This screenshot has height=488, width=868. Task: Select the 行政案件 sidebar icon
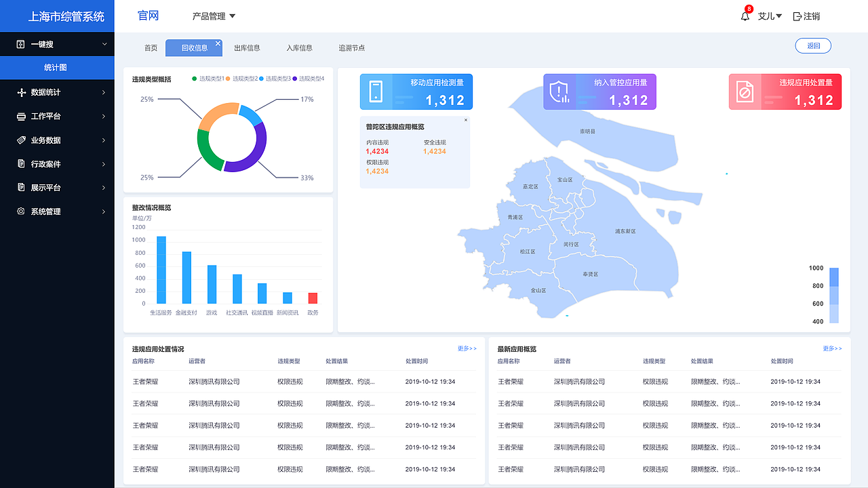tap(20, 163)
